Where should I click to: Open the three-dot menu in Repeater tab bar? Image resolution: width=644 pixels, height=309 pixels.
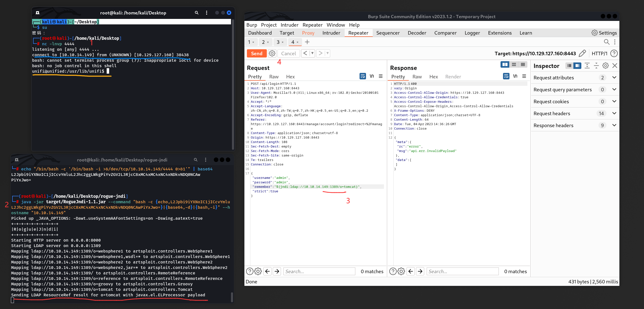(x=615, y=42)
